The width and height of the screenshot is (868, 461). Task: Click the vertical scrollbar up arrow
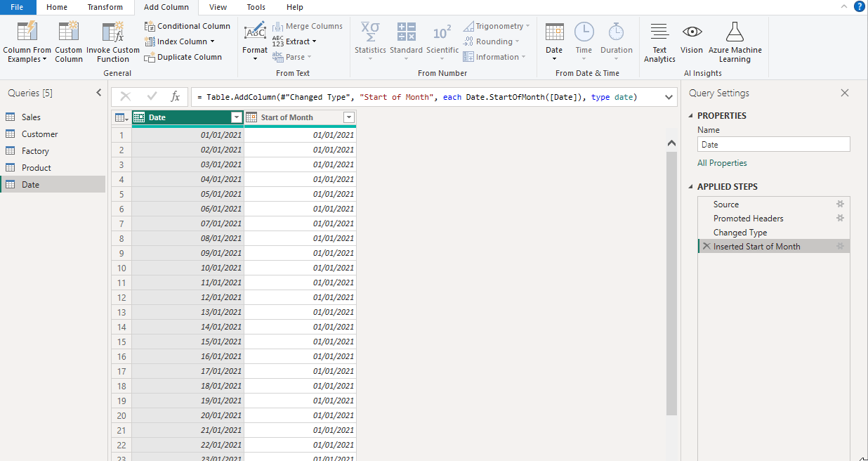[x=671, y=143]
